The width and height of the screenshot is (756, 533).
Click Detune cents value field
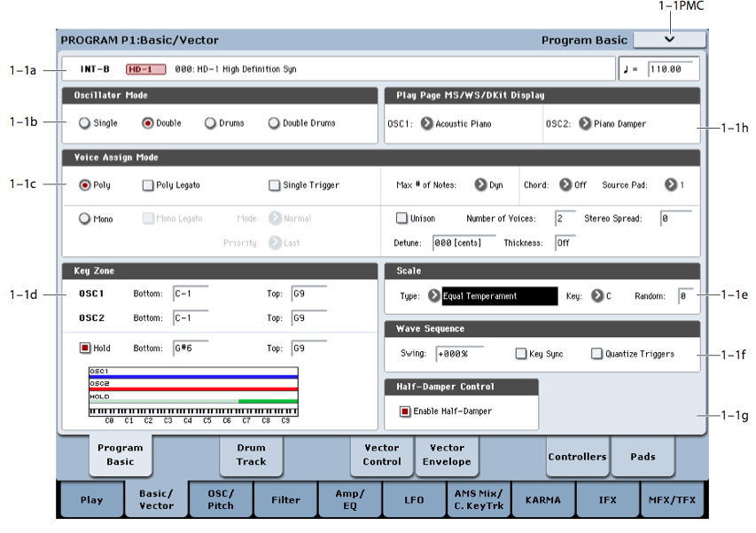pos(464,243)
